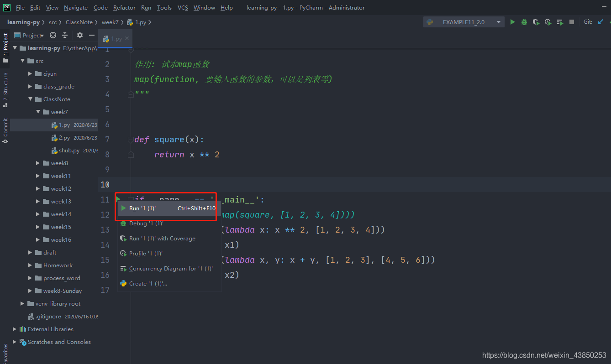Toggle the fold marker on line 7
611x364 pixels.
coord(131,140)
